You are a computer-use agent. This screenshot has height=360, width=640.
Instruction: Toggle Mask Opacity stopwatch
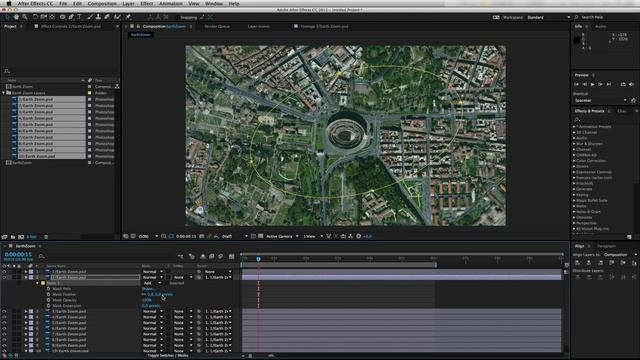coord(48,300)
